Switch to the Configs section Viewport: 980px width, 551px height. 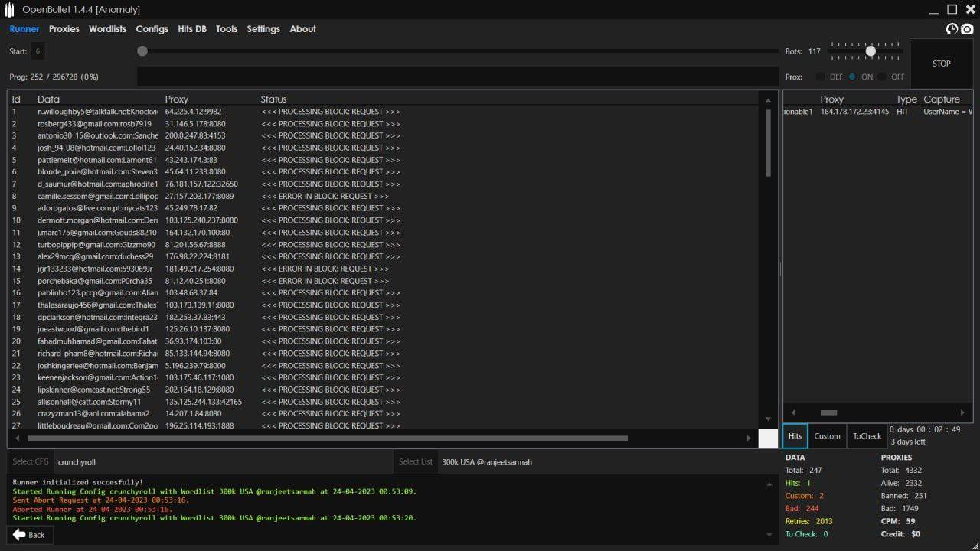click(x=152, y=29)
